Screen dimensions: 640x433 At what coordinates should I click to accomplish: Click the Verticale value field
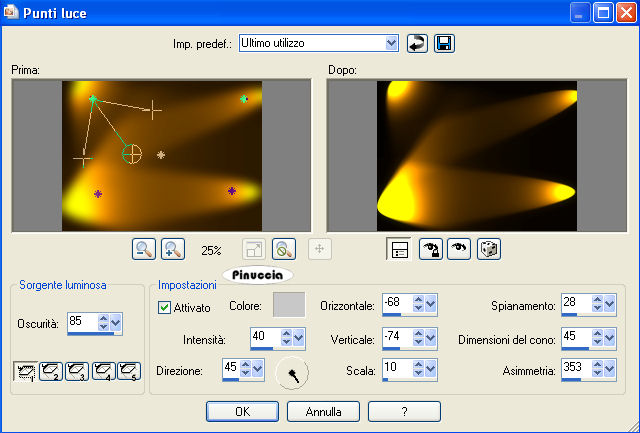tap(398, 337)
